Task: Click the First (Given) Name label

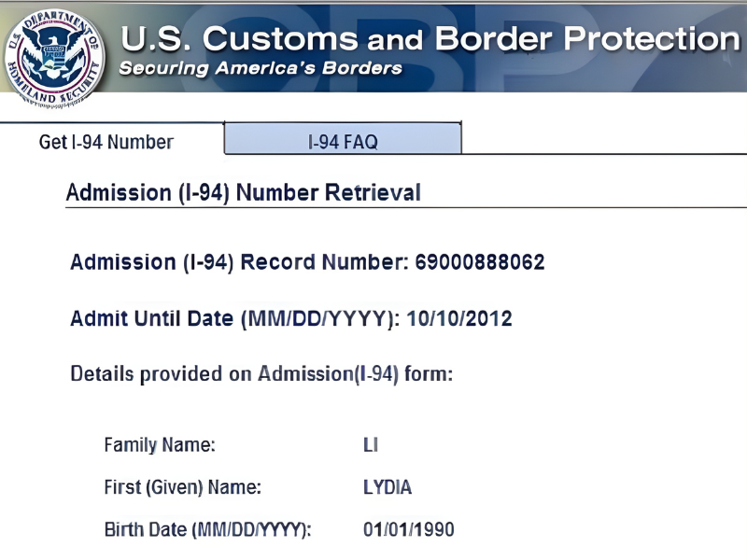Action: coord(182,487)
